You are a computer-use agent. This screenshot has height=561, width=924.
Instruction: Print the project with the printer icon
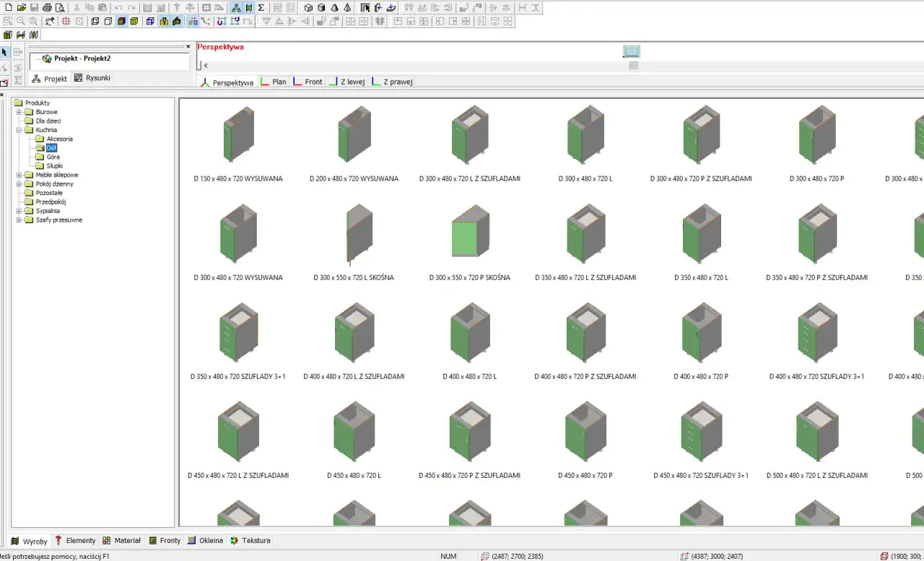[47, 7]
